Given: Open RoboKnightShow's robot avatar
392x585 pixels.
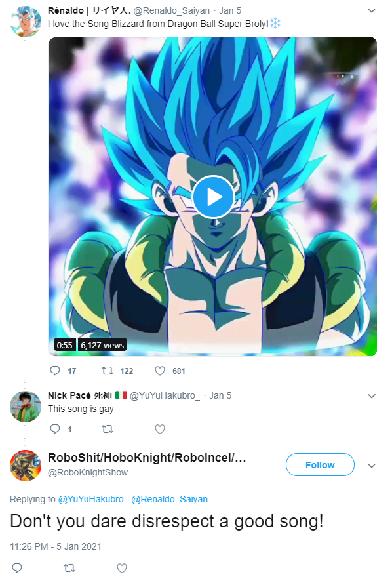Looking at the screenshot, I should pos(26,466).
